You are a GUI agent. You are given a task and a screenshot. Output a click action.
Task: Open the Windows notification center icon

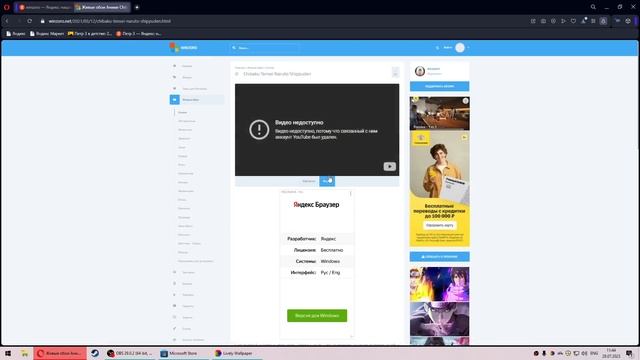click(629, 353)
